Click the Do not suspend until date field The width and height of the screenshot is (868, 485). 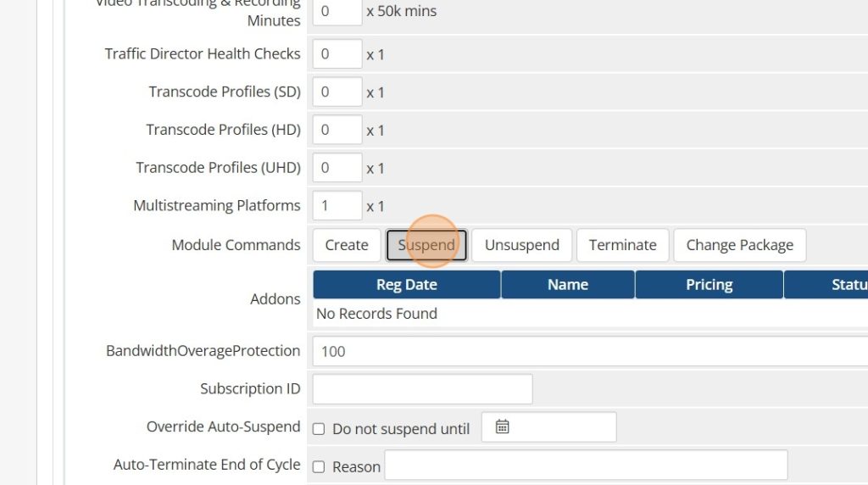coord(548,426)
